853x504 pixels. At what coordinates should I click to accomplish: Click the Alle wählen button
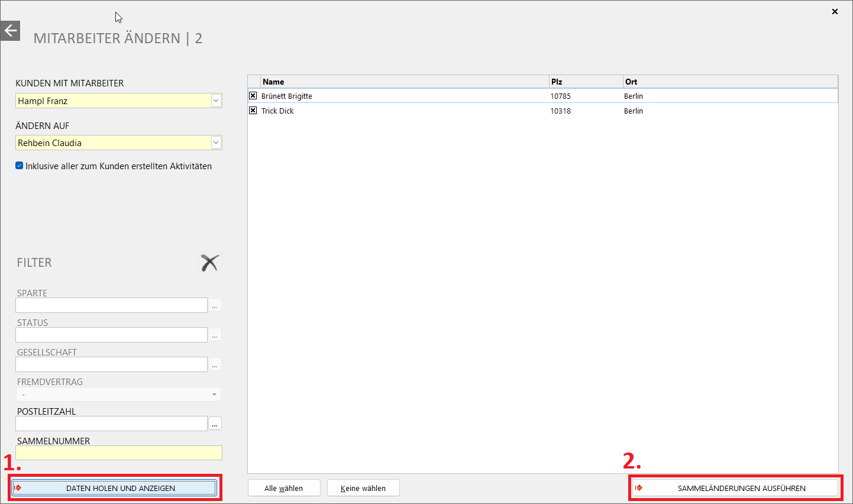click(x=284, y=488)
